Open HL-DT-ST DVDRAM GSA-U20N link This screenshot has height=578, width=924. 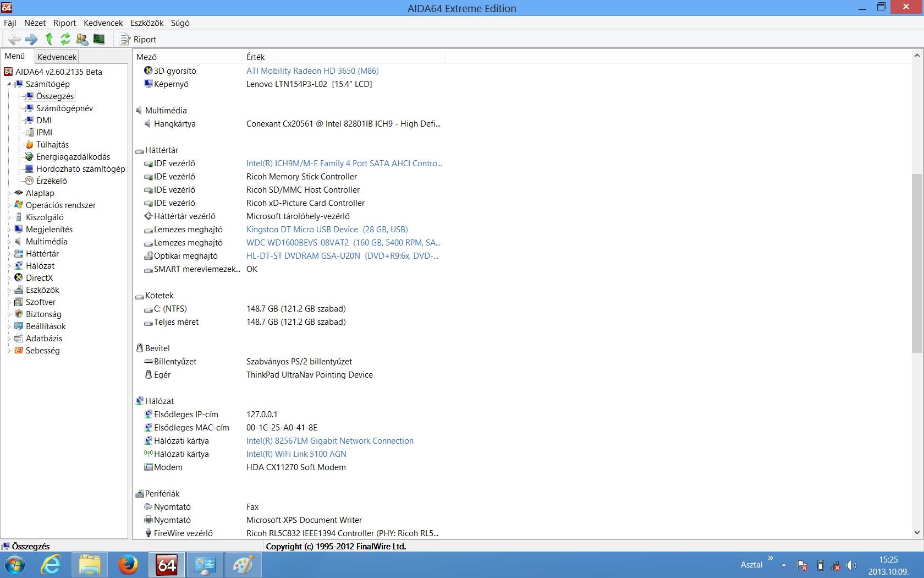click(x=342, y=256)
